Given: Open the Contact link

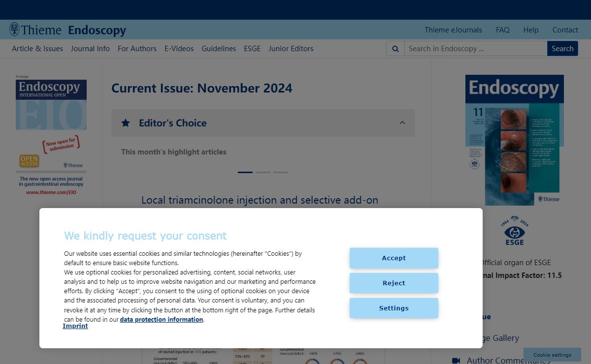Looking at the screenshot, I should pos(565,30).
